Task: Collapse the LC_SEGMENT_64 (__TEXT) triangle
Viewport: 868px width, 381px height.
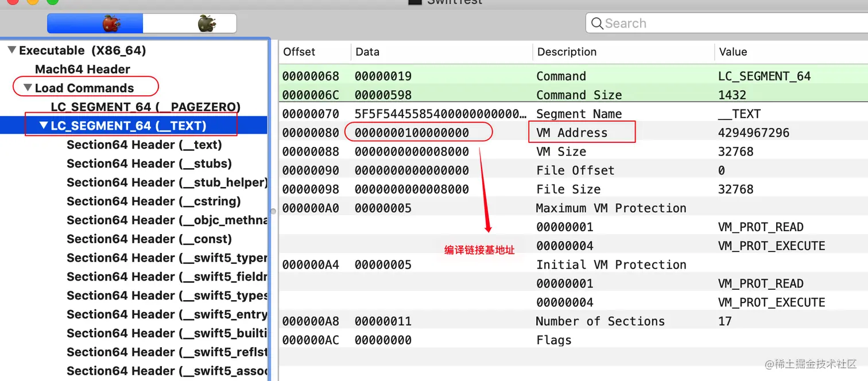Action: tap(44, 126)
